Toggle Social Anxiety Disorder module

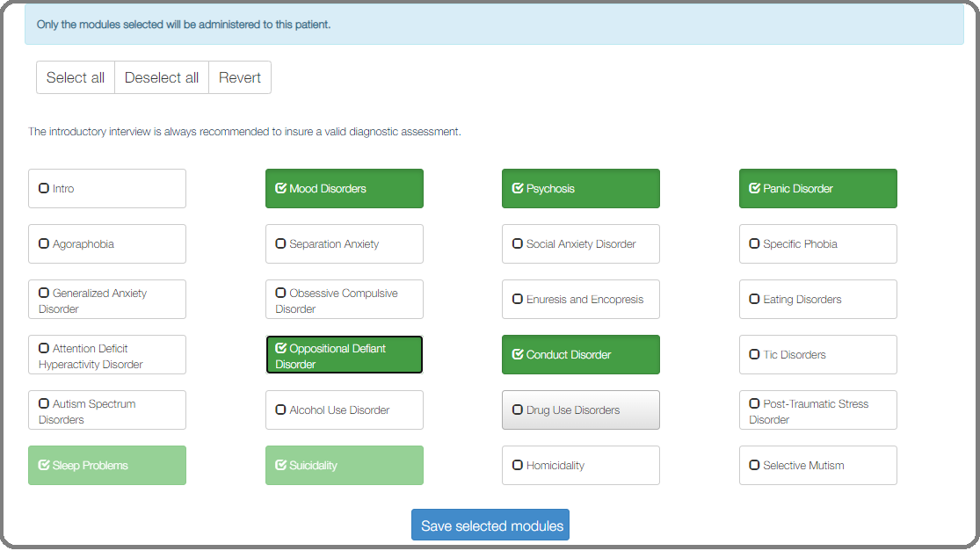click(x=581, y=243)
